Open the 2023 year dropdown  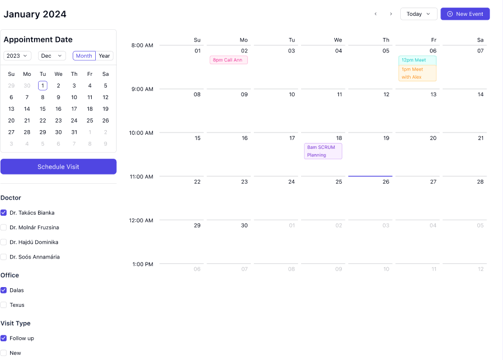17,56
